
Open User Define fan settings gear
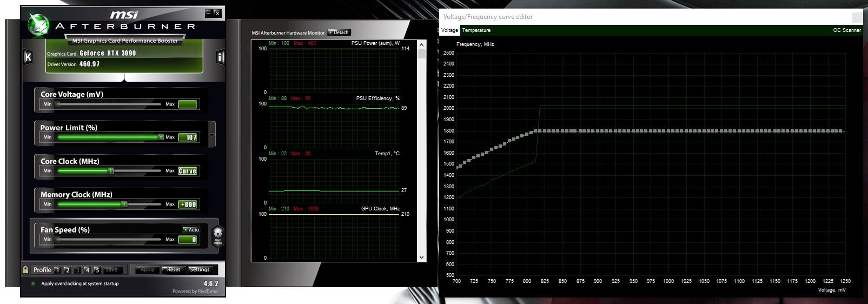click(217, 236)
